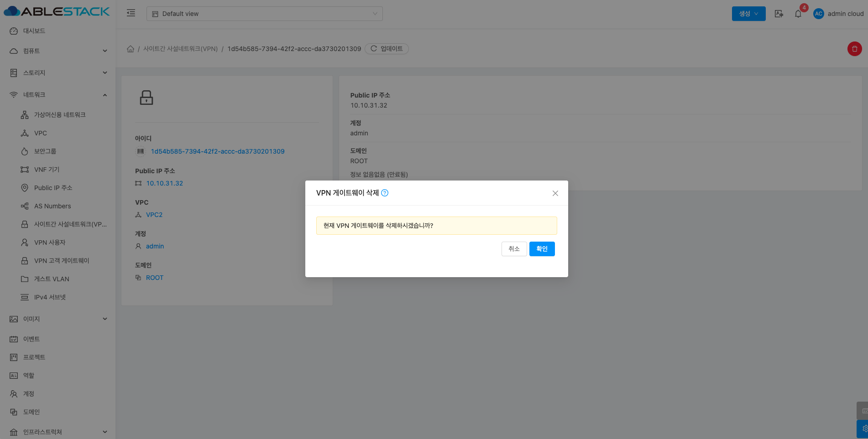
Task: Confirm VPN gateway deletion with 확인 button
Action: (x=542, y=249)
